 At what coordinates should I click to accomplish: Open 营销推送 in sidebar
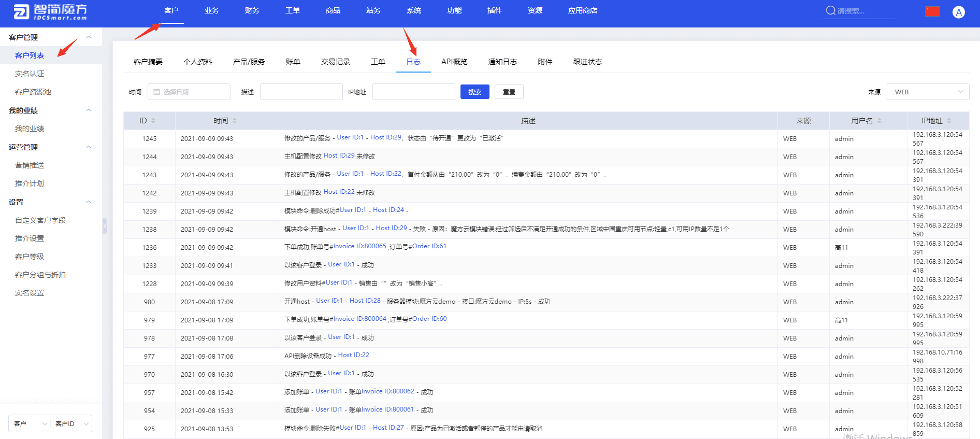coord(30,165)
